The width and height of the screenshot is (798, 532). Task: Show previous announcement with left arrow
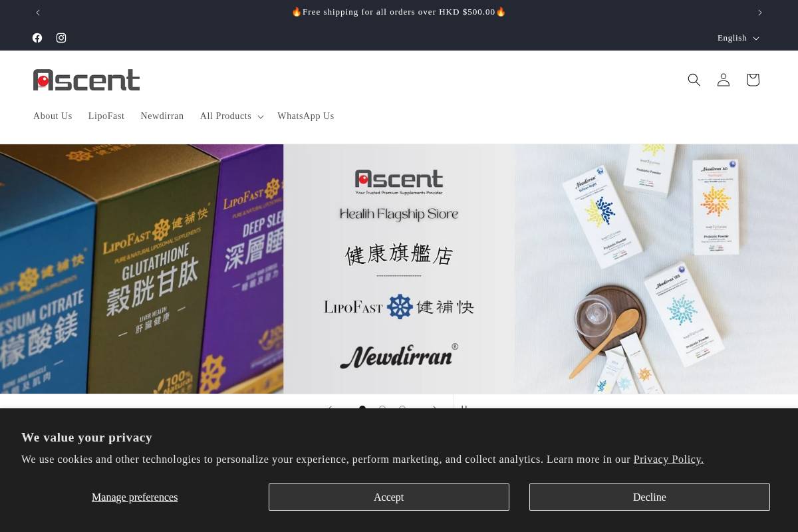pos(38,12)
